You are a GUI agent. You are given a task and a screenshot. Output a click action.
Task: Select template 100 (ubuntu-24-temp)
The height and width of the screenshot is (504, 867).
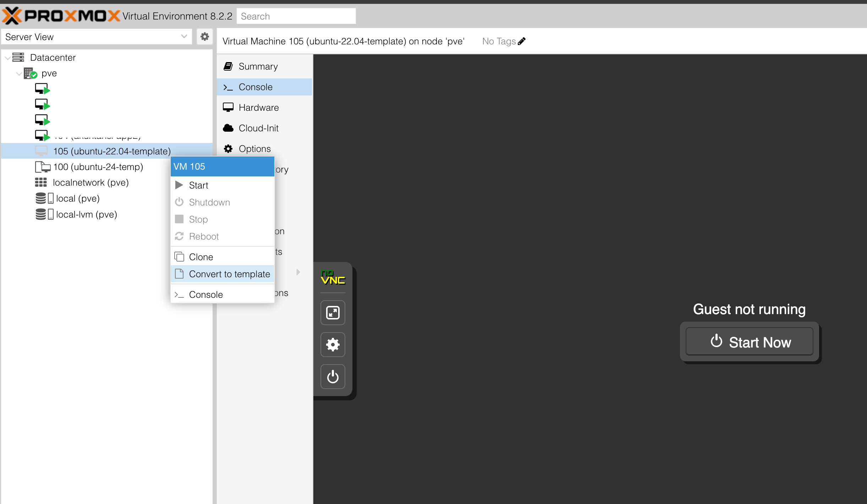tap(98, 167)
